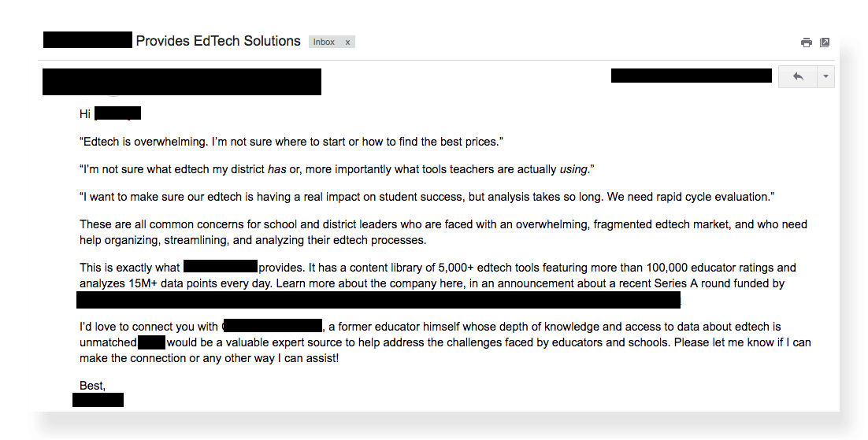Expand the more options arrow beside reply
The width and height of the screenshot is (868, 440).
(826, 76)
